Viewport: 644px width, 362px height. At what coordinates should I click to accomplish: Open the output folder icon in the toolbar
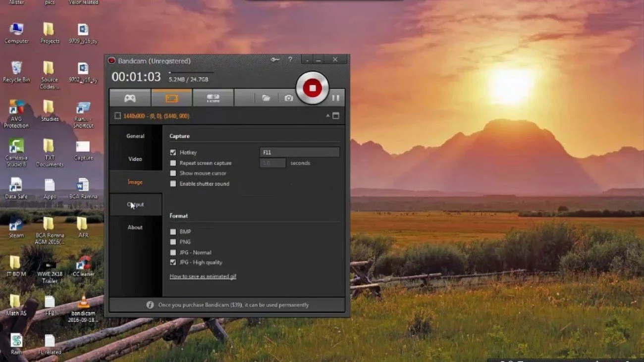[x=266, y=98]
